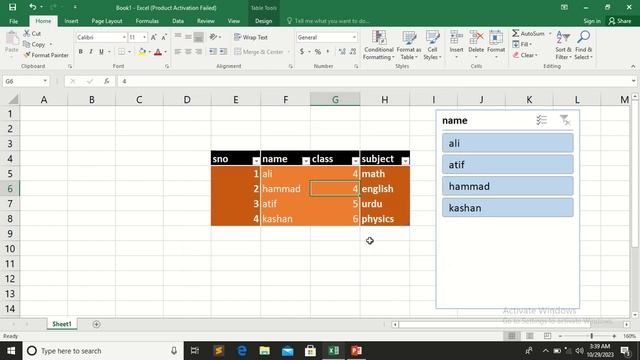Click the Tell me what you want search box
Screen dimensions: 640x360
point(329,21)
